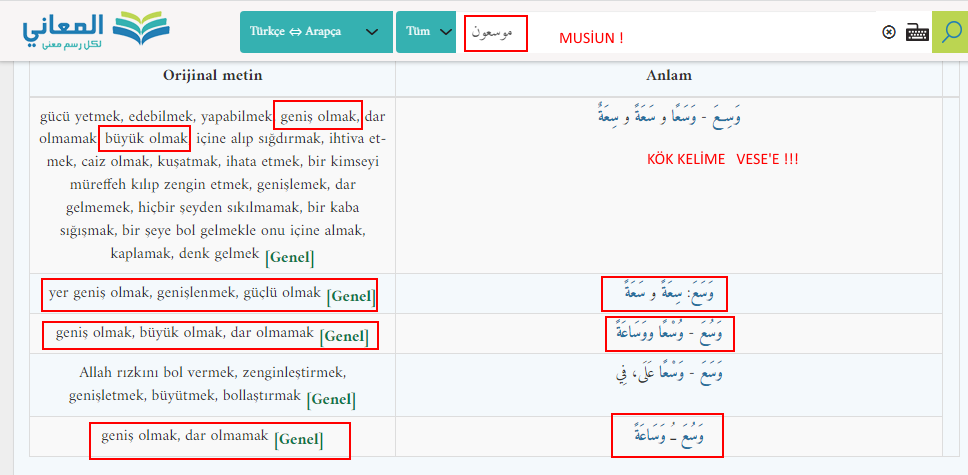Open the Türkçe ⇔ Arapça language dropdown
The image size is (968, 475).
(x=316, y=32)
